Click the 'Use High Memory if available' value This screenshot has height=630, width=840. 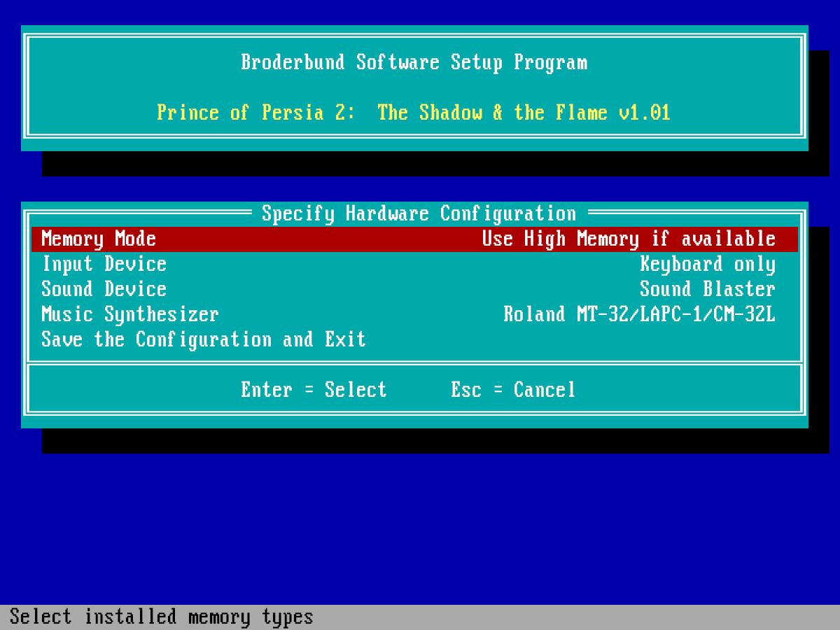click(629, 239)
